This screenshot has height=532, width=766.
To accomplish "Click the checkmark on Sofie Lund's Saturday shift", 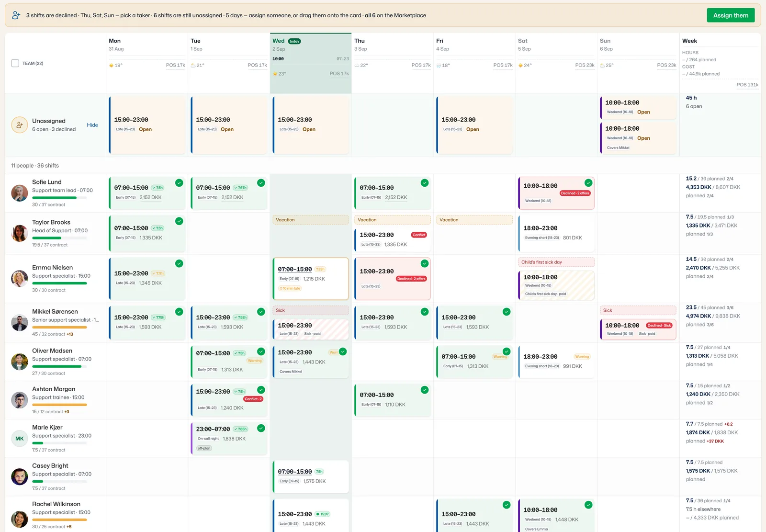I will pos(588,183).
